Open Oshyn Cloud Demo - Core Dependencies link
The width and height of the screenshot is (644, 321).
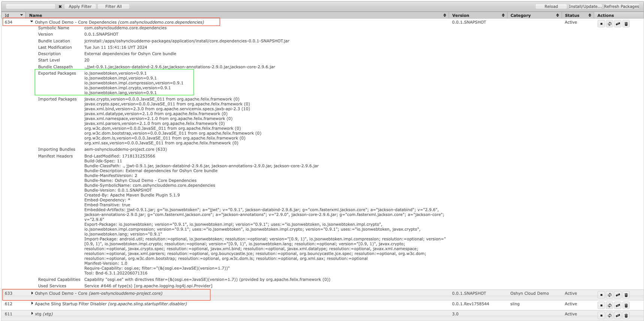[120, 22]
